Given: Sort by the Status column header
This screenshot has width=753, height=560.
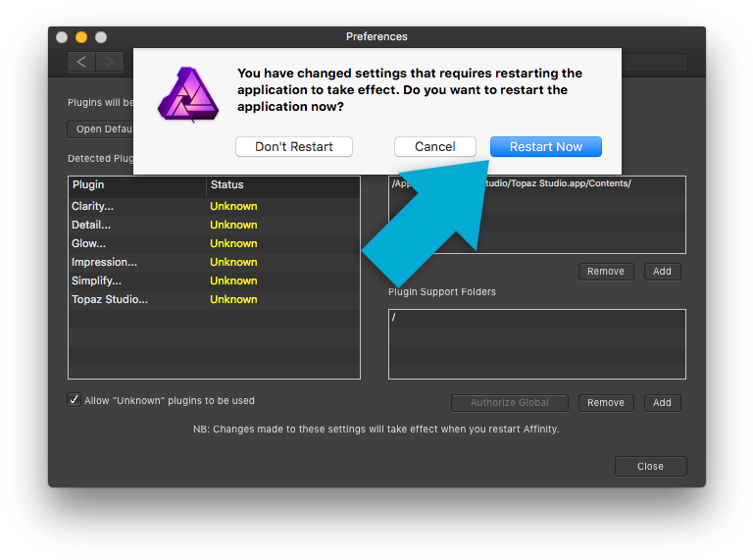Looking at the screenshot, I should coord(282,184).
